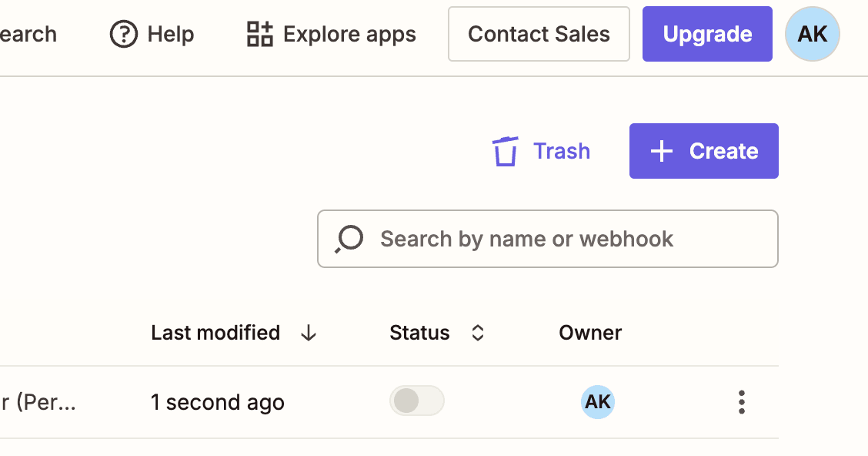
Task: Open the three-dot options menu for the Zap
Action: click(x=741, y=401)
